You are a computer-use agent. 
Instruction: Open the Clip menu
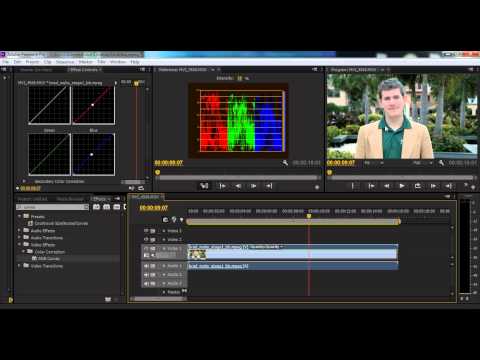[48, 62]
